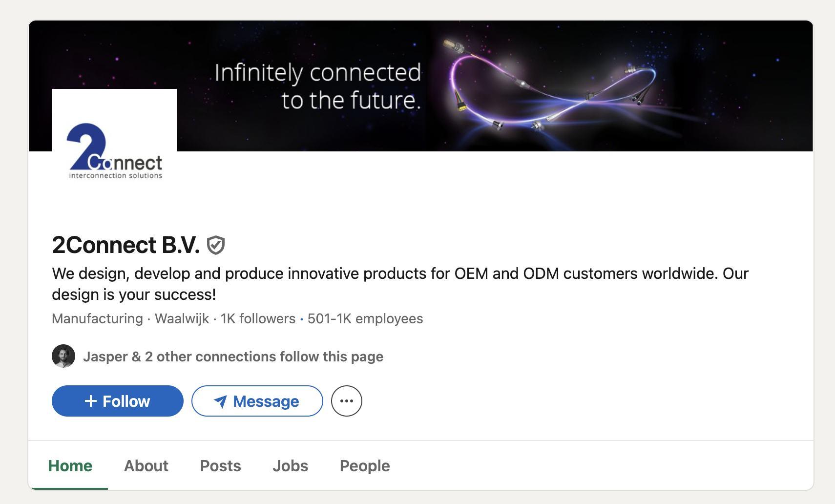The width and height of the screenshot is (835, 504).
Task: Click the company tagline description text
Action: point(399,284)
